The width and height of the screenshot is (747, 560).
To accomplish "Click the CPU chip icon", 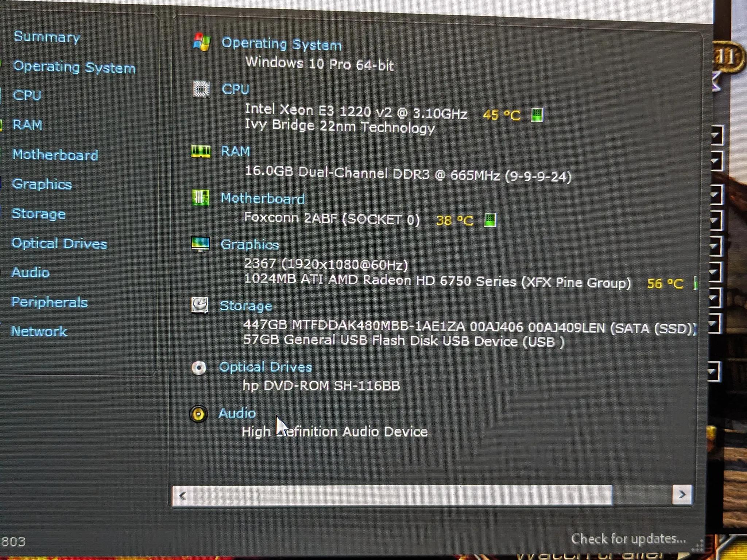I will 201,89.
